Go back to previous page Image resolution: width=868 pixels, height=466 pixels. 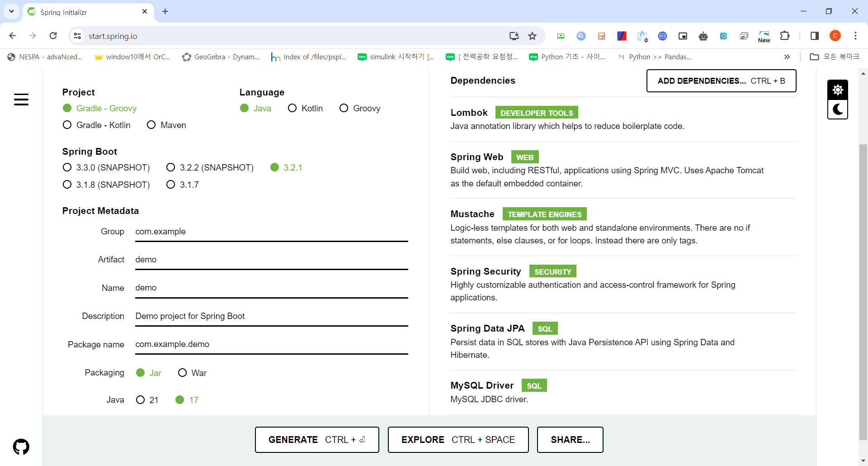tap(13, 36)
